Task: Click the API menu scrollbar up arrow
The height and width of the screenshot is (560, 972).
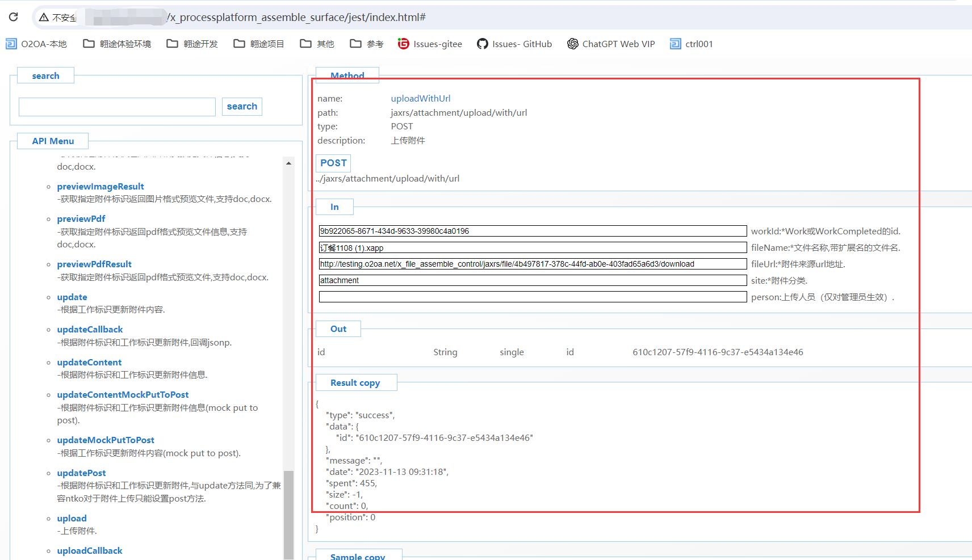Action: (288, 163)
